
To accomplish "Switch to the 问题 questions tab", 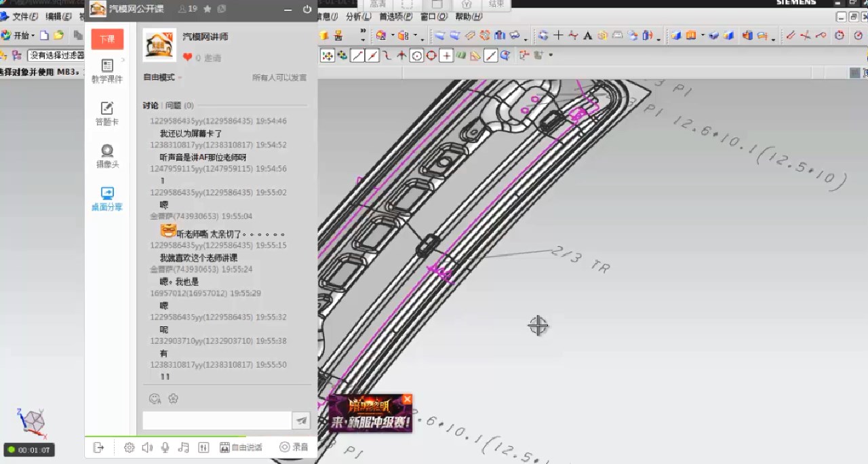I will [x=174, y=106].
